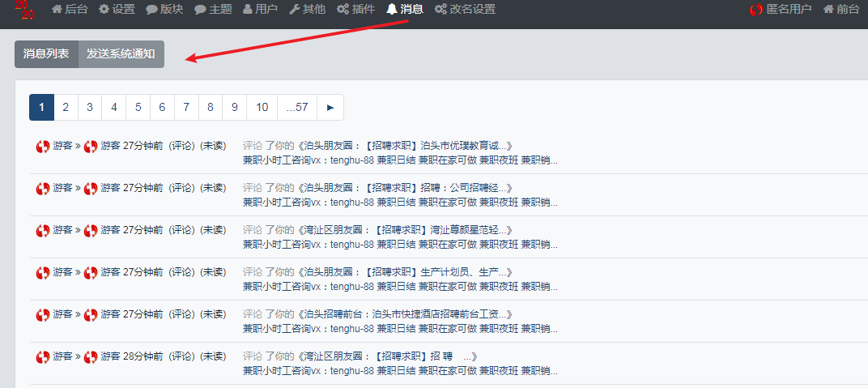
Task: Select pagination page 1
Action: 41,108
